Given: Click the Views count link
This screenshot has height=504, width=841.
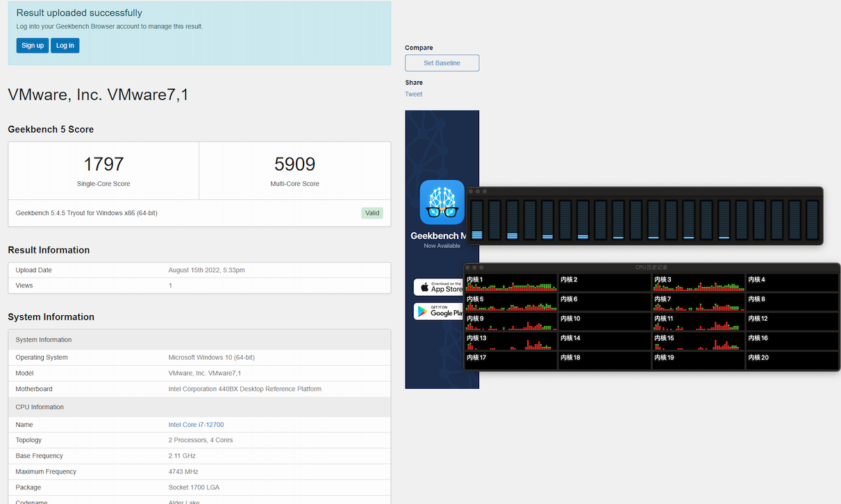Looking at the screenshot, I should pyautogui.click(x=170, y=285).
